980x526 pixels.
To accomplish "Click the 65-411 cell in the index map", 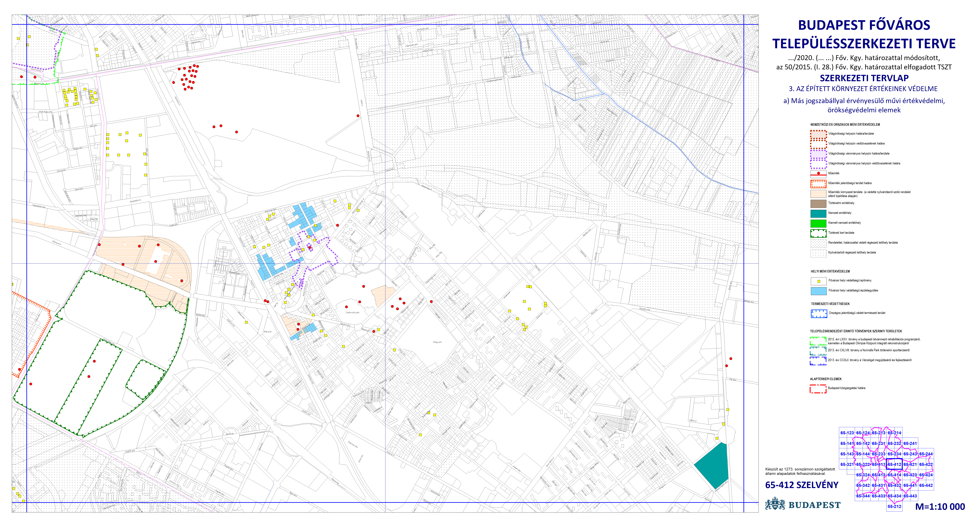I will point(879,464).
